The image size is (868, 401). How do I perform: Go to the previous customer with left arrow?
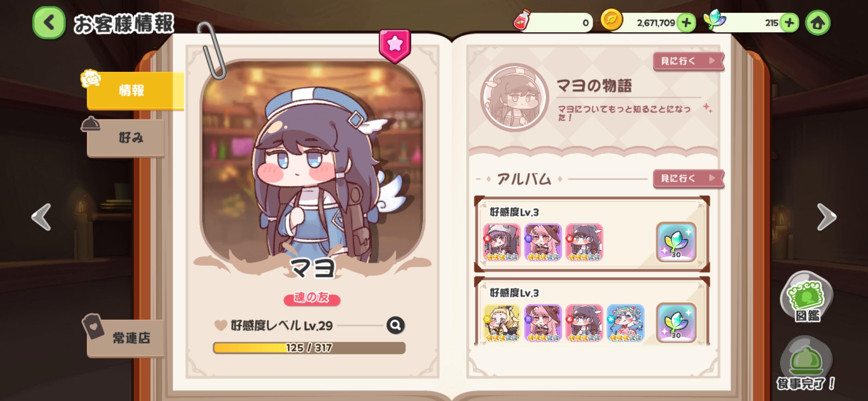41,217
